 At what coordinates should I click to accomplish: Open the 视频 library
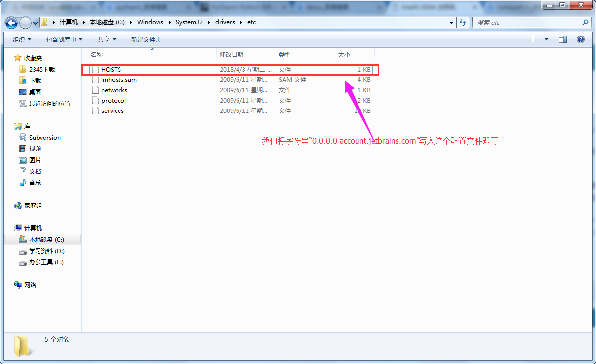tap(35, 149)
